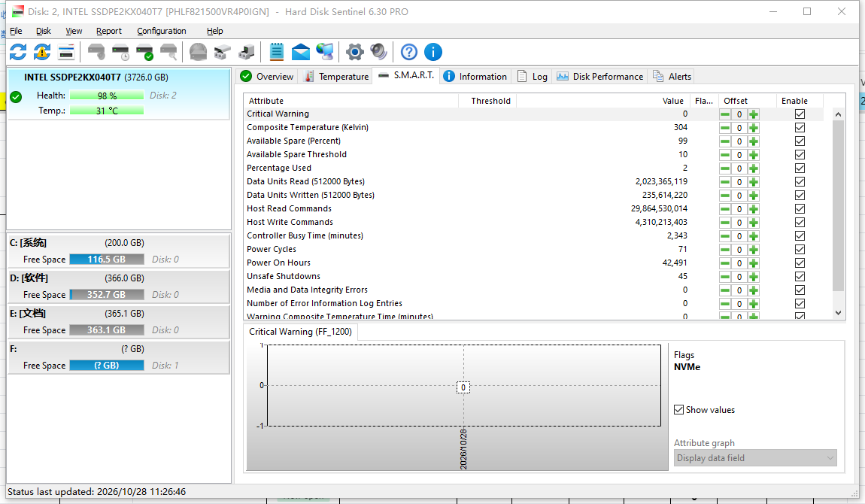Toggle Enable checkbox for Power On Hours
This screenshot has width=865, height=504.
point(800,263)
